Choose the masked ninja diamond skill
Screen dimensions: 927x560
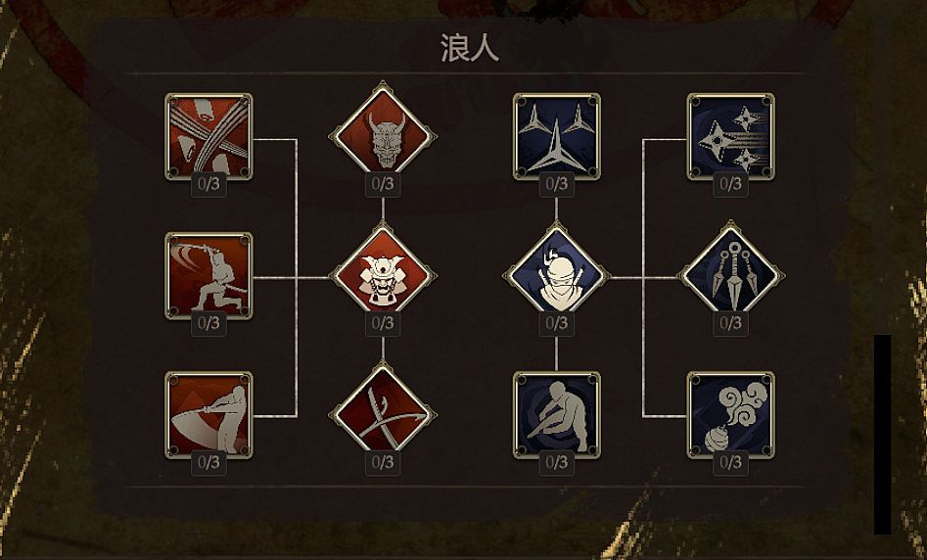pos(556,275)
